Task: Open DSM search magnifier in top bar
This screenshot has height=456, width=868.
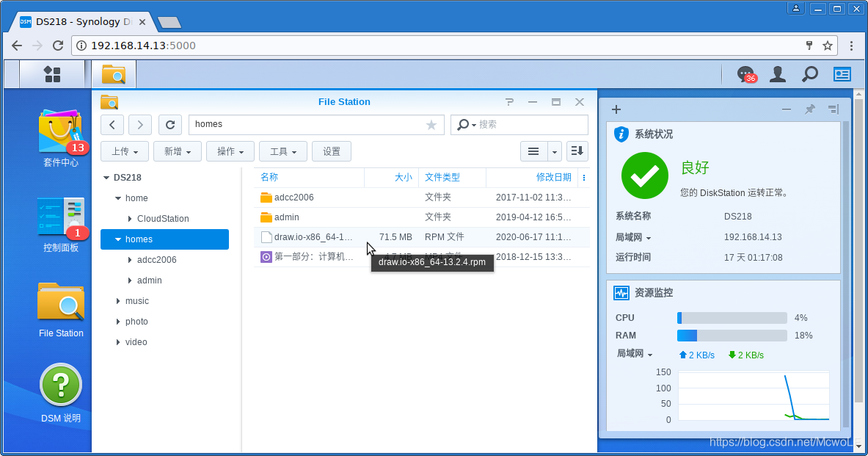Action: click(810, 74)
